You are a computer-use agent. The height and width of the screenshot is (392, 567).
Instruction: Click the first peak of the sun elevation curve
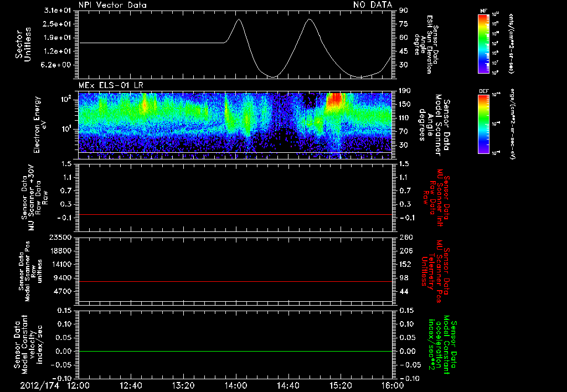(x=238, y=19)
